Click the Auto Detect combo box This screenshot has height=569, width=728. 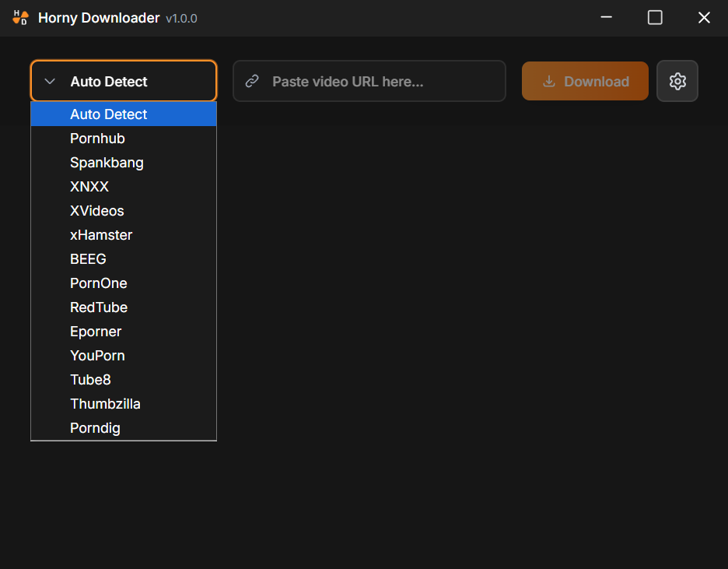point(124,81)
